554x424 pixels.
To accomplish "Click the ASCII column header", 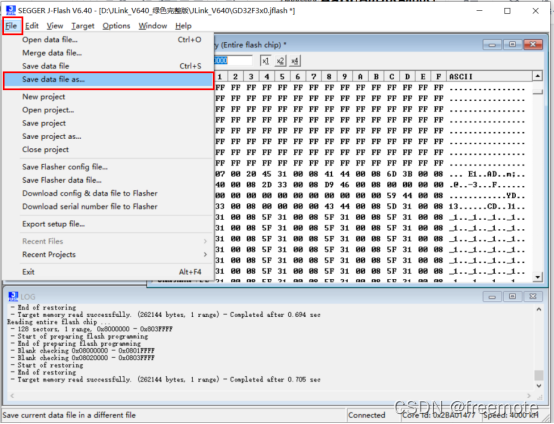I will pos(489,77).
